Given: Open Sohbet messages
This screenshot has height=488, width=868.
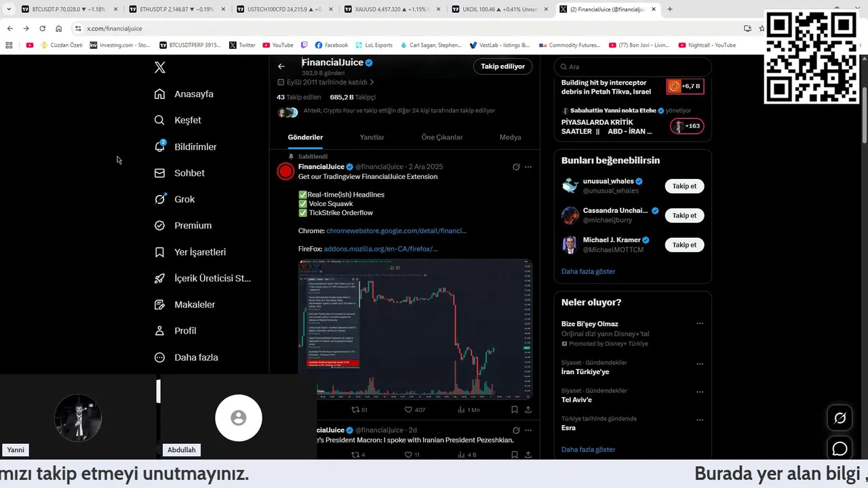Looking at the screenshot, I should [x=179, y=173].
